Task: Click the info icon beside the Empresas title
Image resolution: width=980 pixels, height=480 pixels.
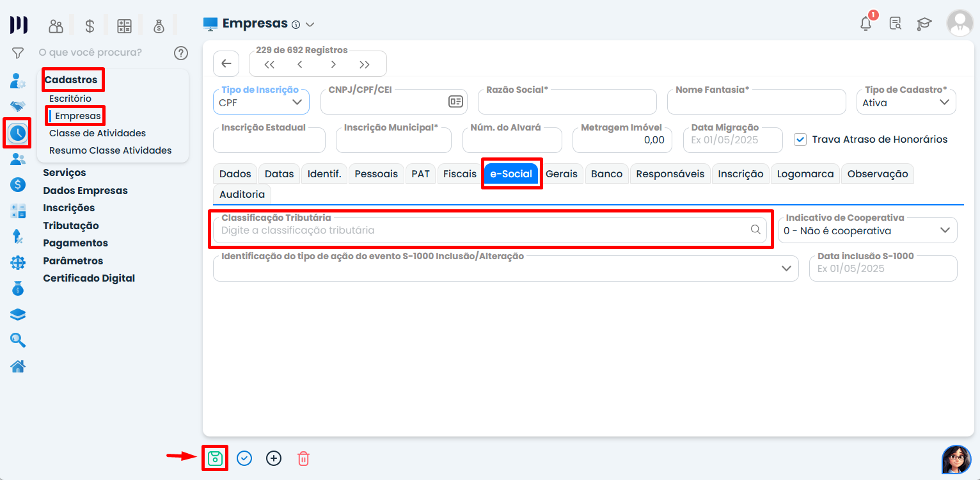Action: (x=296, y=25)
